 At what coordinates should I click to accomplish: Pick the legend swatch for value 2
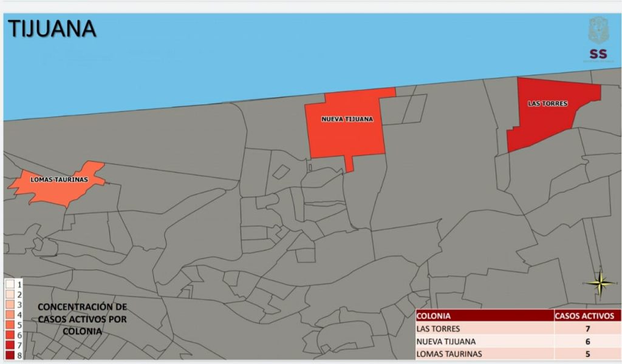(10, 294)
